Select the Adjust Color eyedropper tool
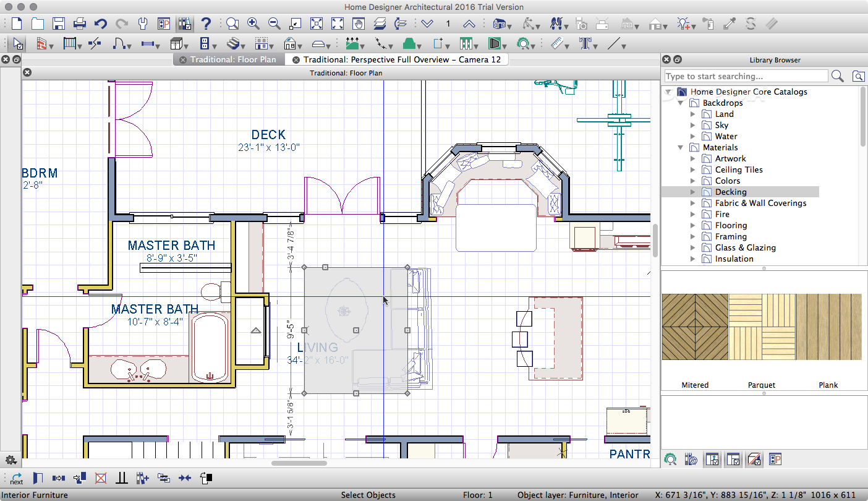Image resolution: width=868 pixels, height=501 pixels. (x=730, y=24)
